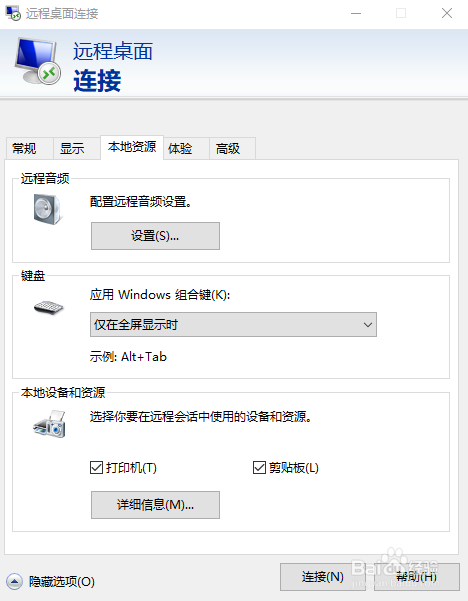This screenshot has height=601, width=468.
Task: Click the speaker icon in 远程音频 section
Action: tap(47, 209)
